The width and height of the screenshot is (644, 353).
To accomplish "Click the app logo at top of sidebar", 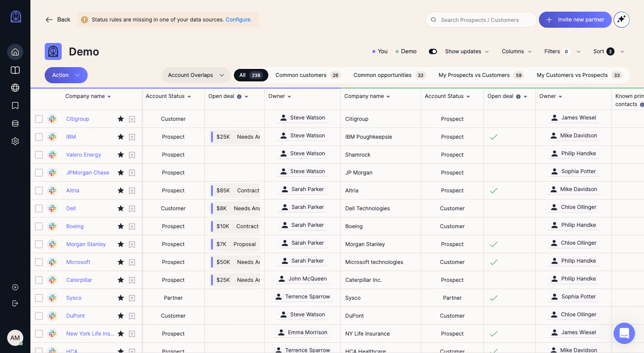I will point(16,17).
